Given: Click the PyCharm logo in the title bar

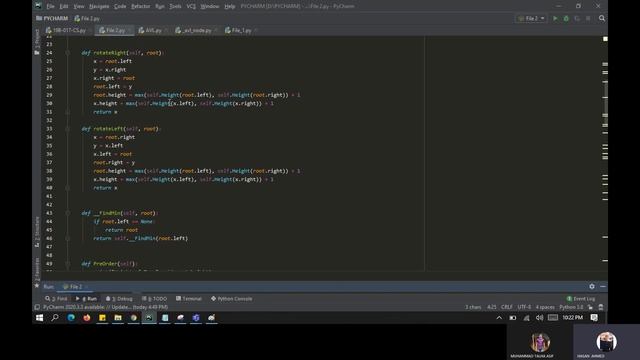Looking at the screenshot, I should coord(38,6).
